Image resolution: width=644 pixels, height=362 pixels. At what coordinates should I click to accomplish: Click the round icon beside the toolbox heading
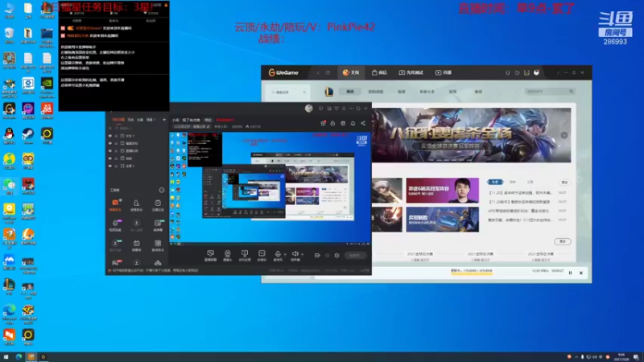click(x=162, y=190)
